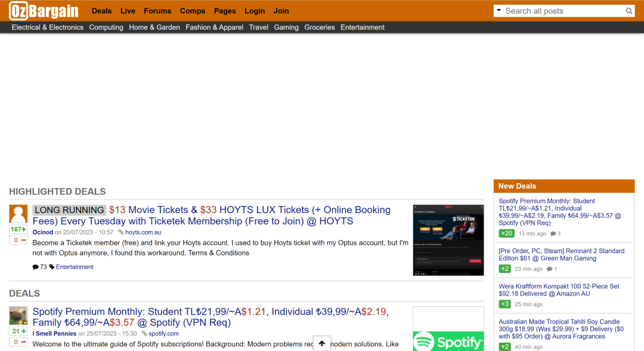Click the LONG RUNNING label
Viewport: 644px width, 351px height.
coord(69,210)
